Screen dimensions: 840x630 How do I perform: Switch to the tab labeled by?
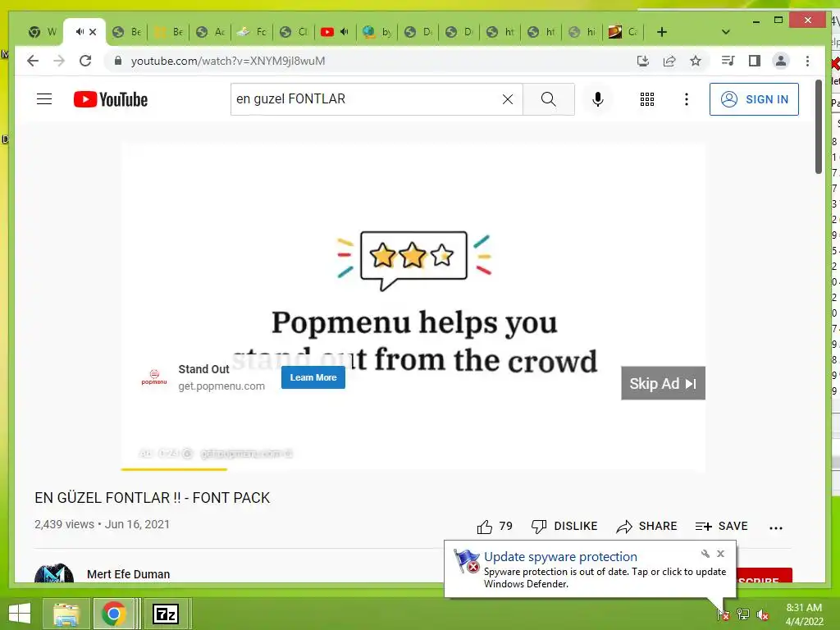[377, 32]
